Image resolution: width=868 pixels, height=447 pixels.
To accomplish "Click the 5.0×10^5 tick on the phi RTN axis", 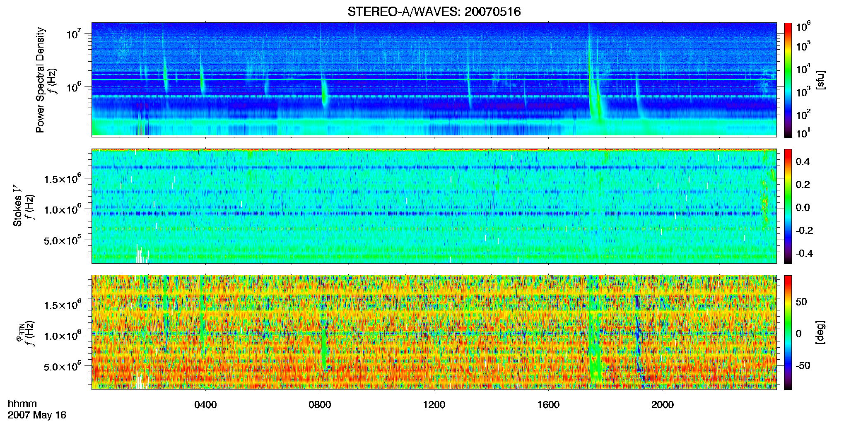I will point(62,366).
